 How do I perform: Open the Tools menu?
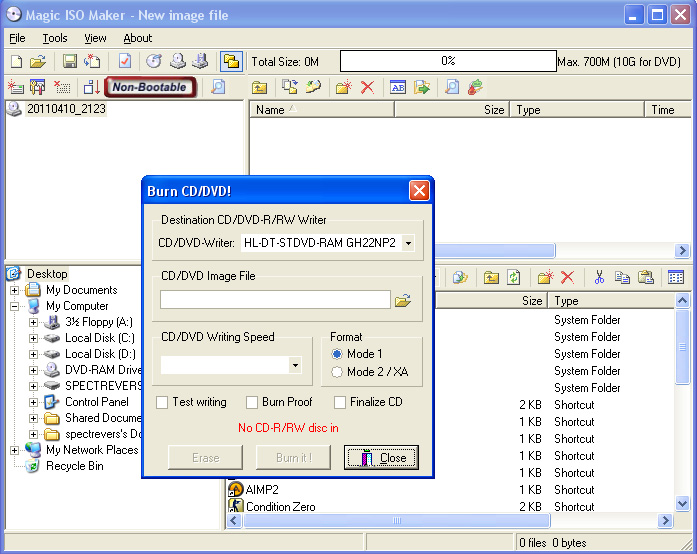tap(55, 38)
